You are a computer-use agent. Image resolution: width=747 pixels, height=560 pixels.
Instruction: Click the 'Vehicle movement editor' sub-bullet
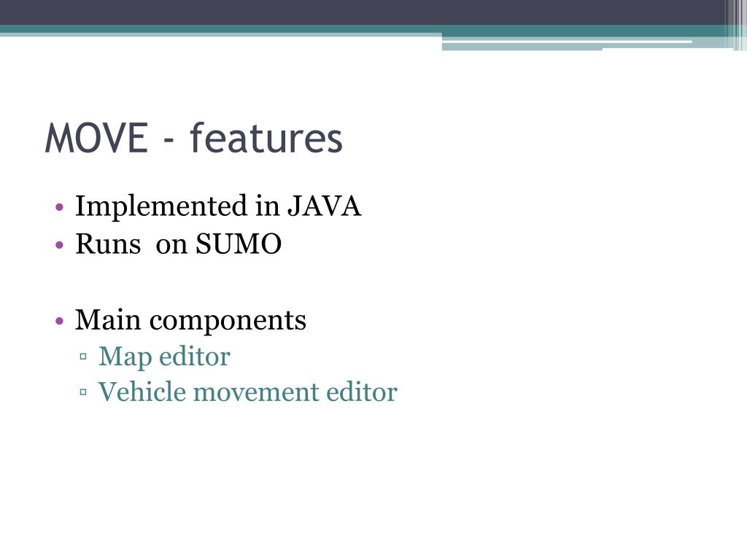(248, 392)
